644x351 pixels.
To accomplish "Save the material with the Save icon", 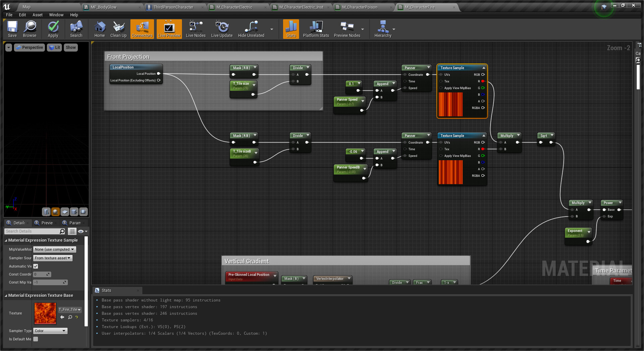I will click(x=12, y=29).
